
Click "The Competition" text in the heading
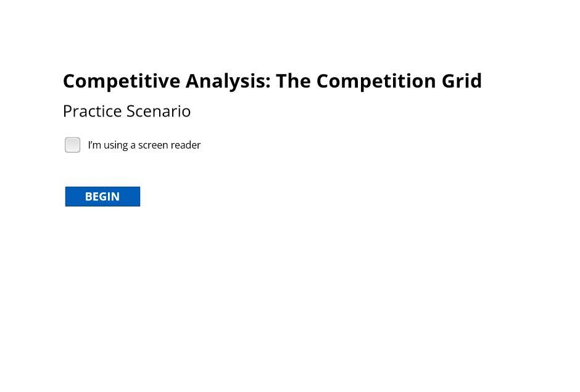[356, 81]
